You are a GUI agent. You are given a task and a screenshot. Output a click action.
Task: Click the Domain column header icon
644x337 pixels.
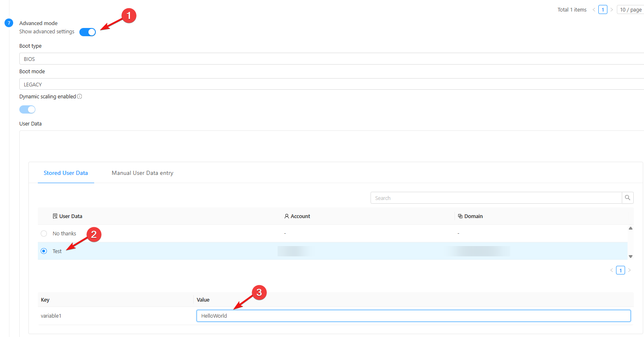click(460, 216)
